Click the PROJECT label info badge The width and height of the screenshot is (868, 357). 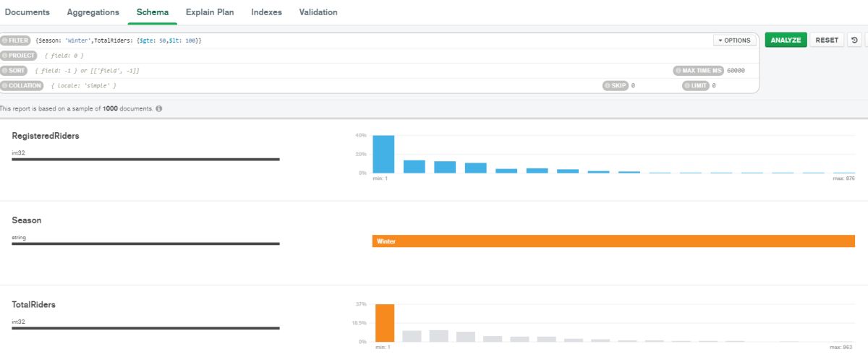click(19, 56)
